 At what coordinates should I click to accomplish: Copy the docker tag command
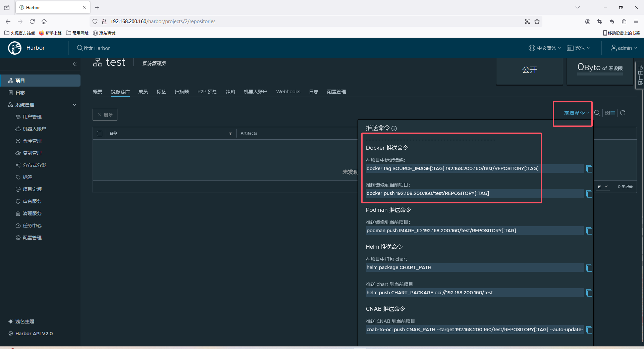(589, 169)
